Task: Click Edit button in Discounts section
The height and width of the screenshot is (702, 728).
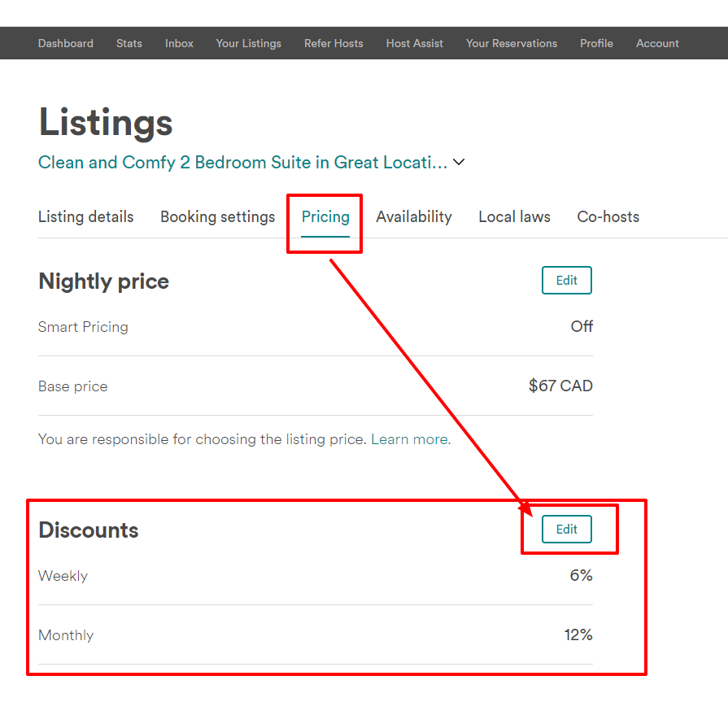Action: pyautogui.click(x=566, y=530)
